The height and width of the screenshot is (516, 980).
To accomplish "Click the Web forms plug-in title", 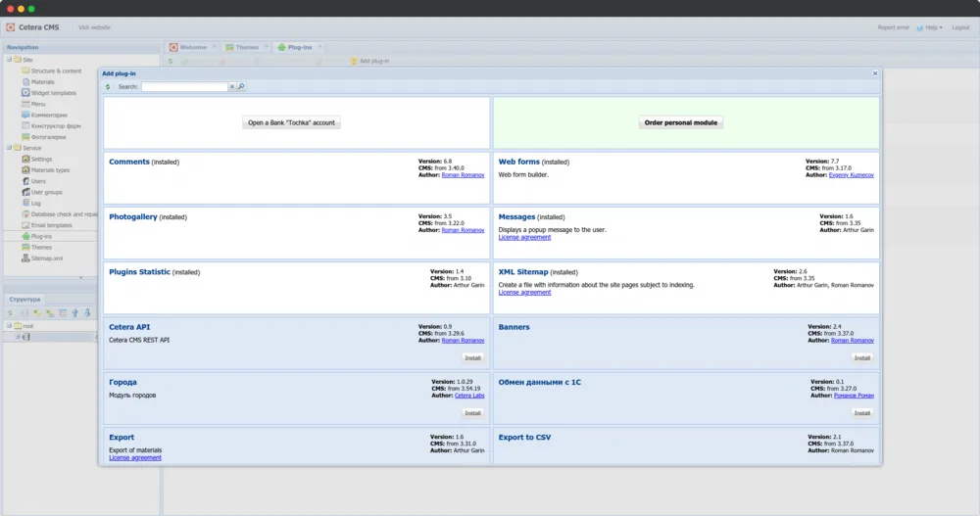I will click(518, 162).
